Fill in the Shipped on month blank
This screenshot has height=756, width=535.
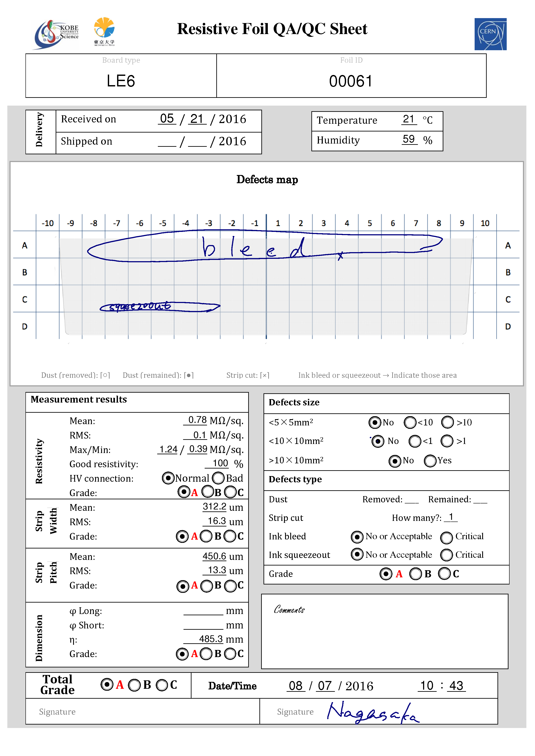coord(167,142)
